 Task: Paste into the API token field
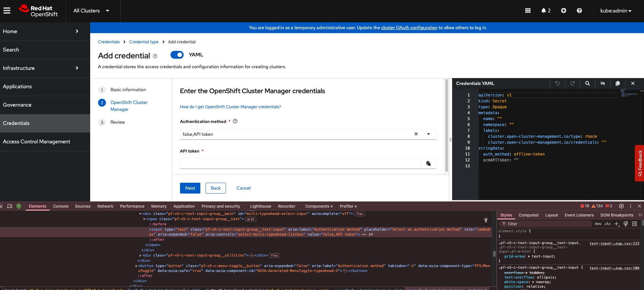tap(429, 163)
